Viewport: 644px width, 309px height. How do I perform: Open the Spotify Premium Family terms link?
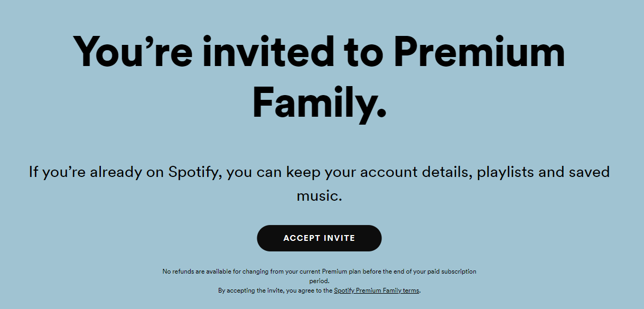point(376,291)
